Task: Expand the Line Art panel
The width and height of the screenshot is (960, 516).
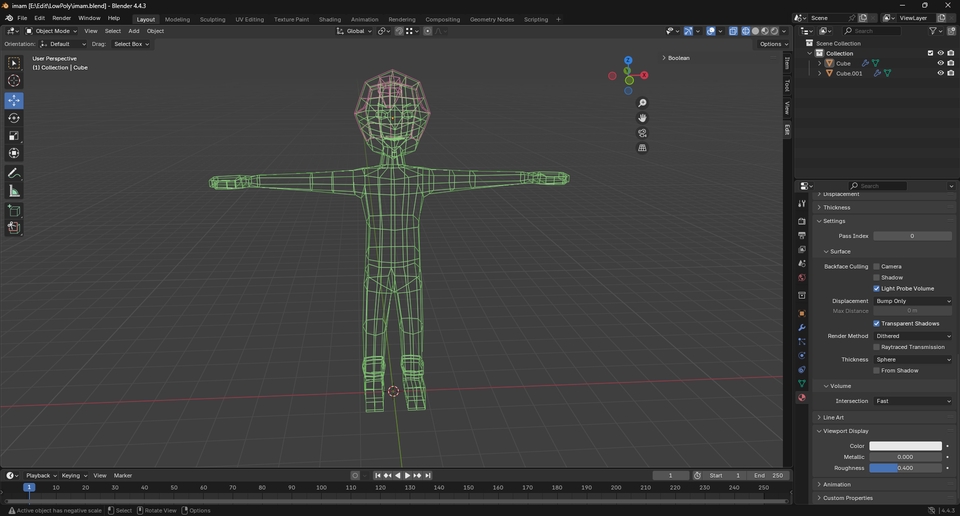Action: click(832, 418)
